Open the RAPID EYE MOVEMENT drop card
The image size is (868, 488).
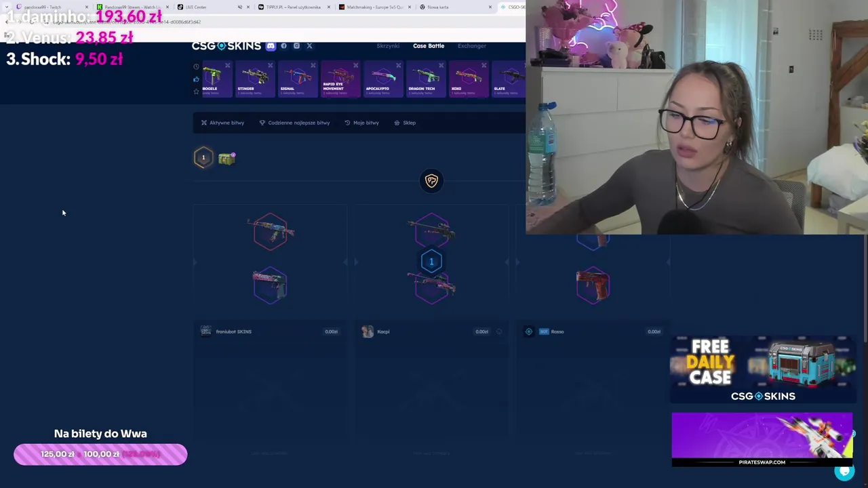point(340,79)
